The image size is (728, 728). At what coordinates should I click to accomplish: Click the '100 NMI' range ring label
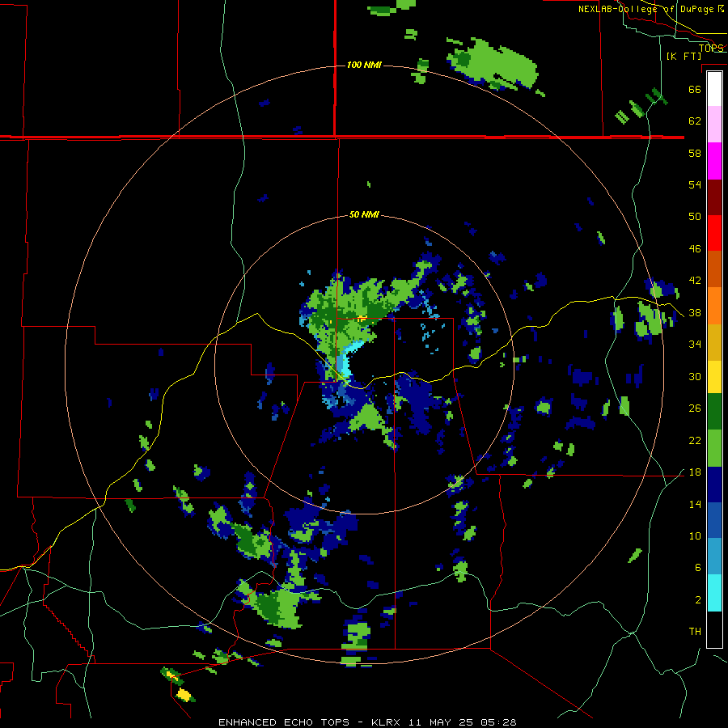(x=364, y=65)
